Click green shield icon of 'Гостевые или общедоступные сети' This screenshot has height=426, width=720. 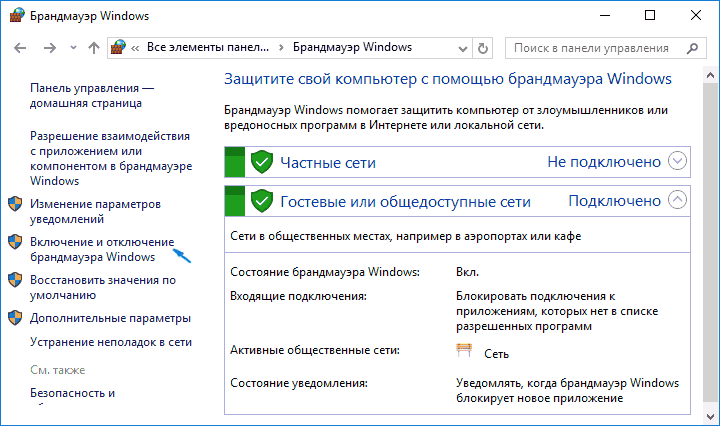click(262, 201)
